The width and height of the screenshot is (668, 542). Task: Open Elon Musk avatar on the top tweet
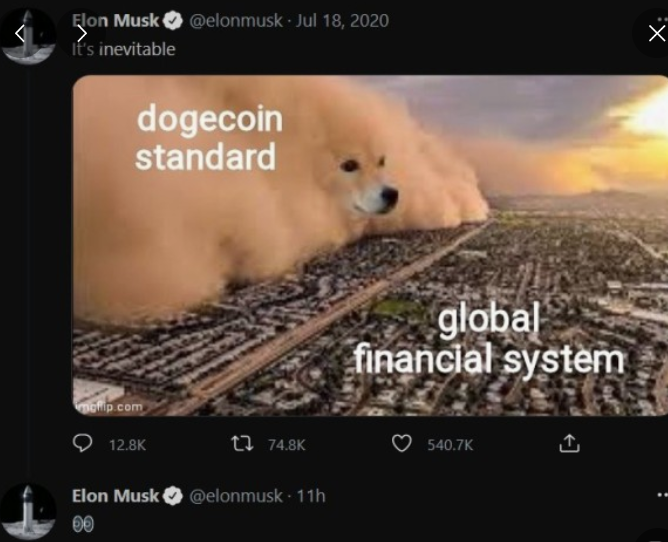point(28,36)
